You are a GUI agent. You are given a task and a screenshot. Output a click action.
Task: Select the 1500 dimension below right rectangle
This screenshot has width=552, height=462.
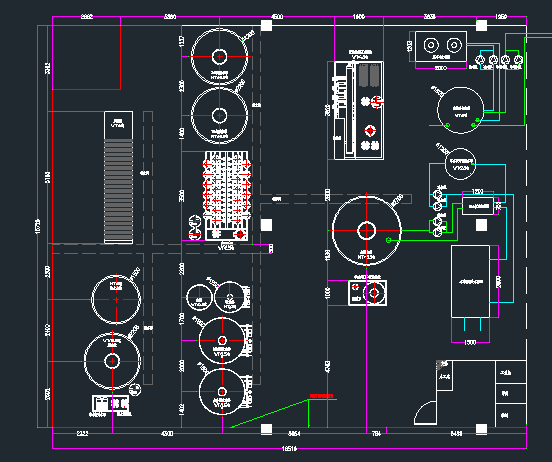tap(470, 342)
